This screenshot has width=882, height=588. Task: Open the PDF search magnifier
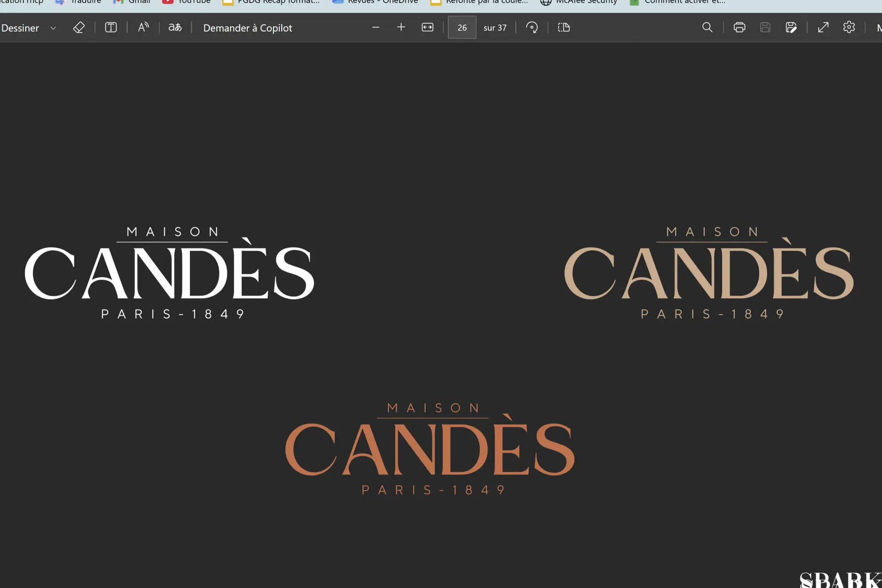tap(707, 28)
